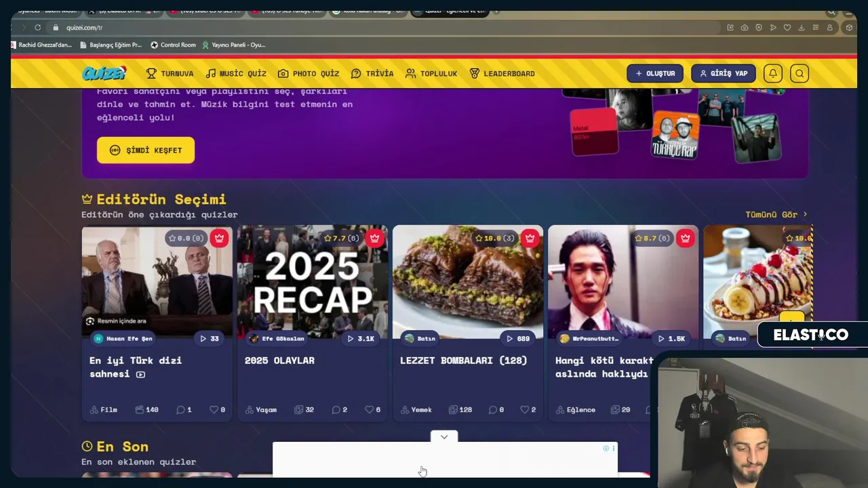
Task: Click the crown badge on 2025 OLAYLAR card
Action: [374, 238]
